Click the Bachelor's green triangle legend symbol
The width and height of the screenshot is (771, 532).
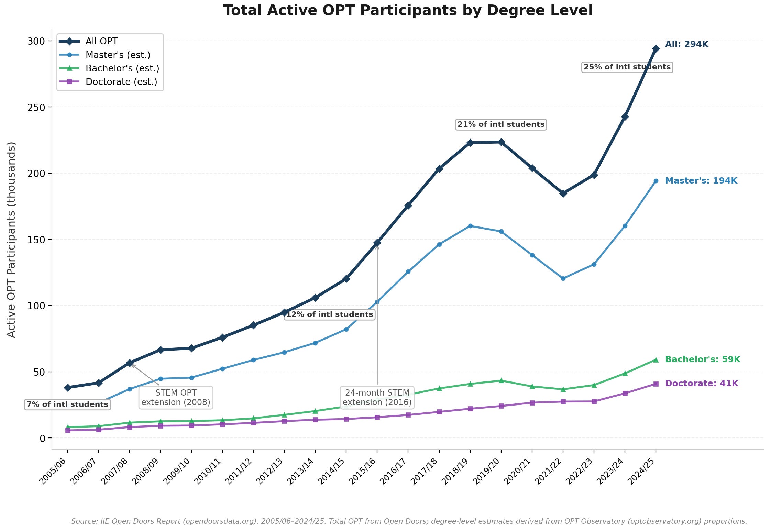pos(69,68)
